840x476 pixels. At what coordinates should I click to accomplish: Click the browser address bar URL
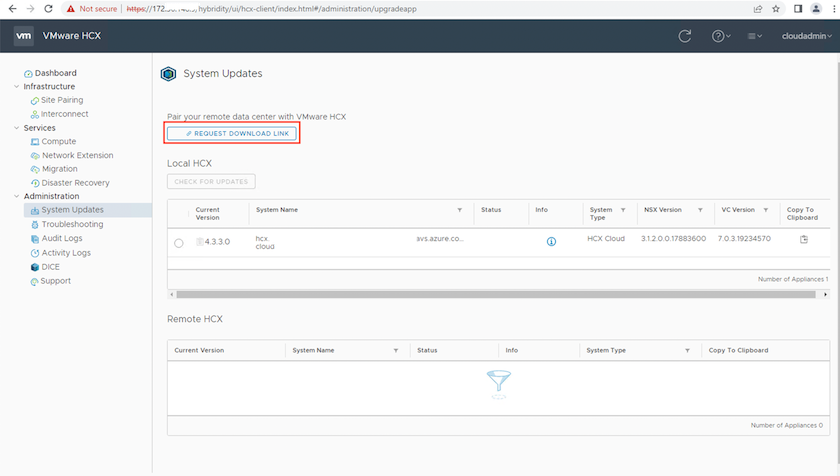pyautogui.click(x=272, y=9)
